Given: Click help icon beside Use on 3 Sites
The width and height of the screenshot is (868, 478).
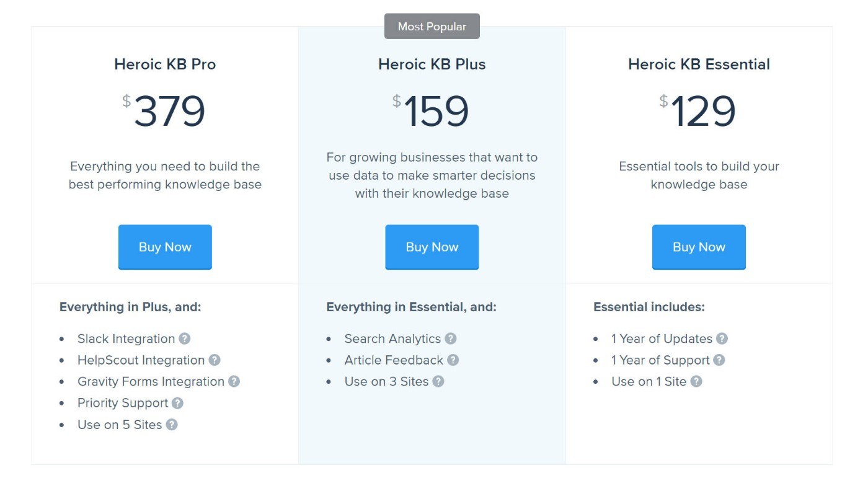Looking at the screenshot, I should click(x=438, y=381).
